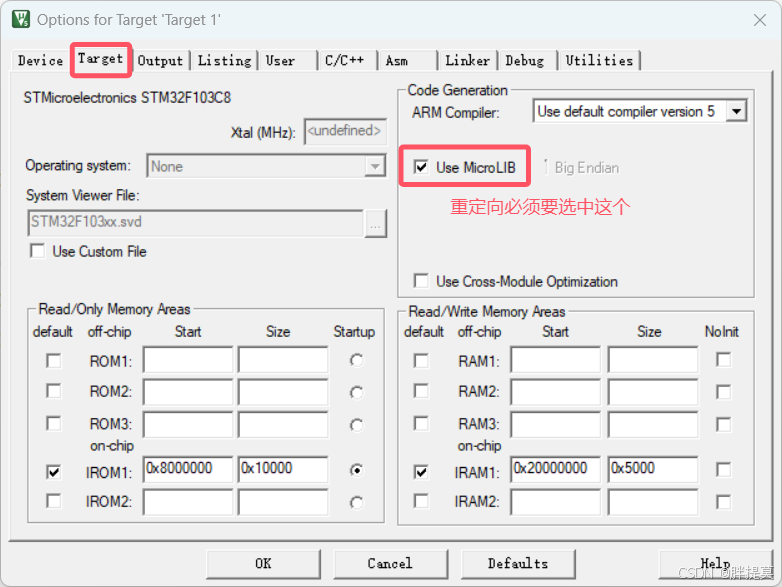Open the Device tab
782x587 pixels.
(x=40, y=61)
